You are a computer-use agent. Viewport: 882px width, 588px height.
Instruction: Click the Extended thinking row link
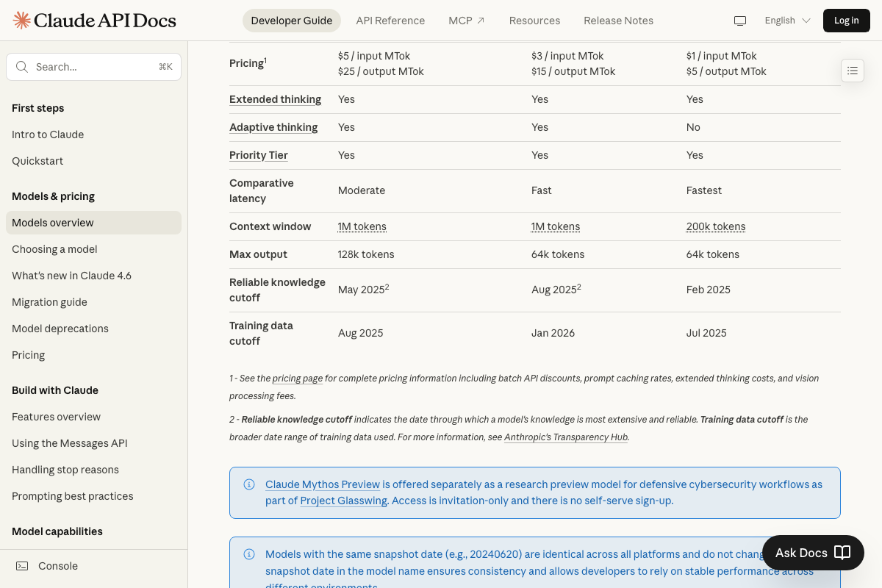pyautogui.click(x=275, y=99)
